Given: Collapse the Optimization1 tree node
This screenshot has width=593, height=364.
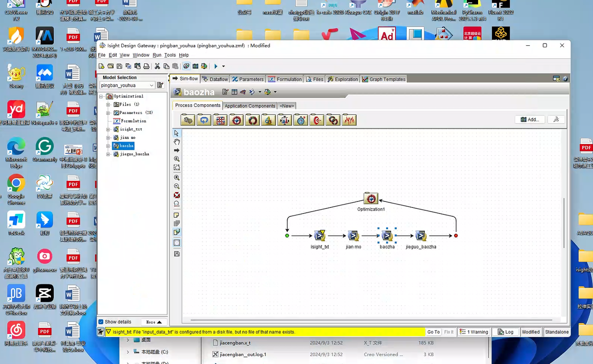Looking at the screenshot, I should click(x=101, y=96).
